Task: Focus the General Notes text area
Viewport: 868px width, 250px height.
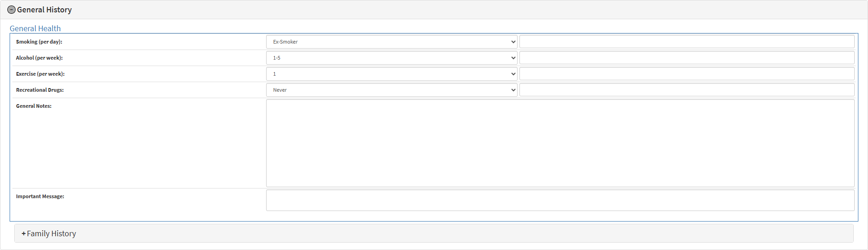Action: tap(560, 143)
